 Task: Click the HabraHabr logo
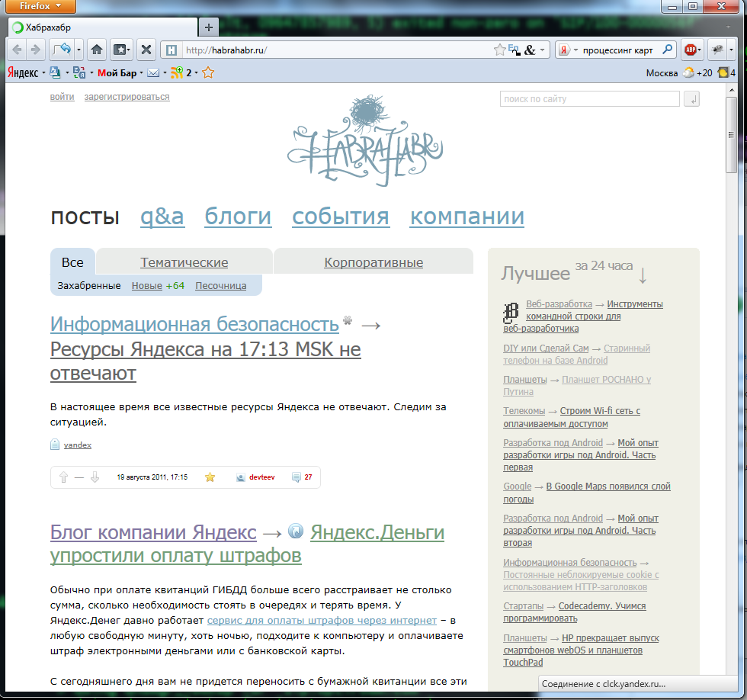coord(365,140)
